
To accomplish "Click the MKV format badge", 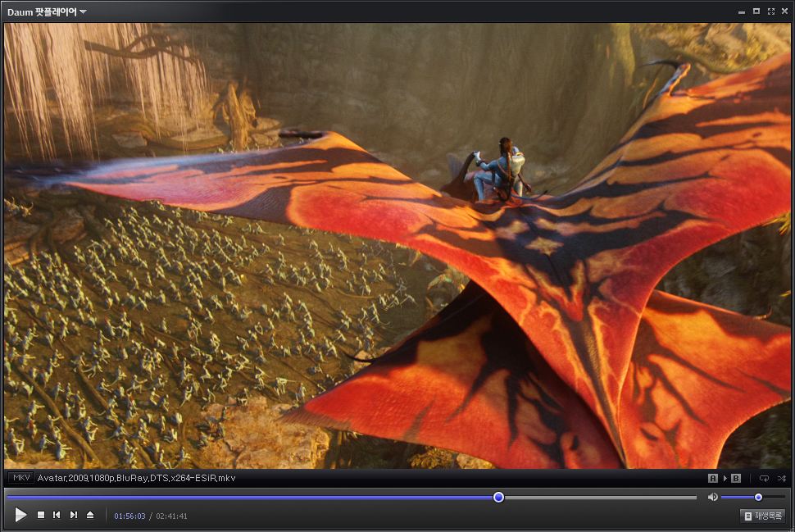I will pyautogui.click(x=20, y=478).
